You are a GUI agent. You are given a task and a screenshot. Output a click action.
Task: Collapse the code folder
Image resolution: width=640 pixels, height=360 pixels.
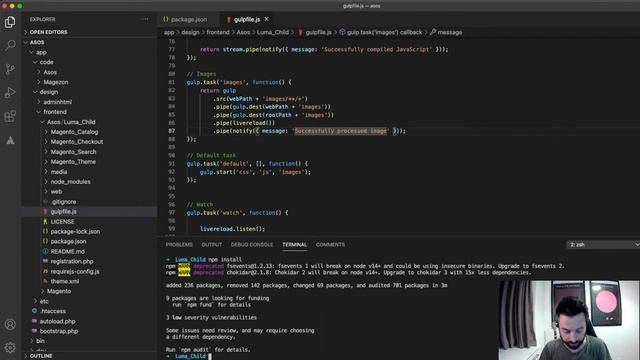(x=89, y=62)
